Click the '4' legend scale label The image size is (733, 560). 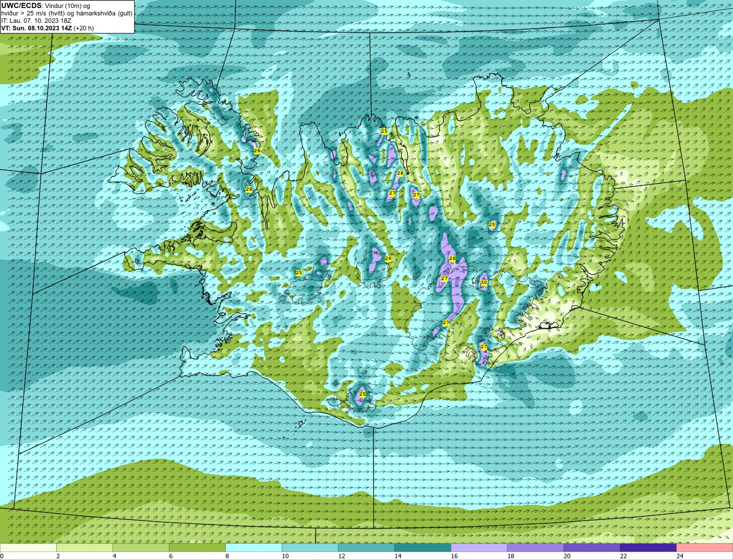coord(115,556)
